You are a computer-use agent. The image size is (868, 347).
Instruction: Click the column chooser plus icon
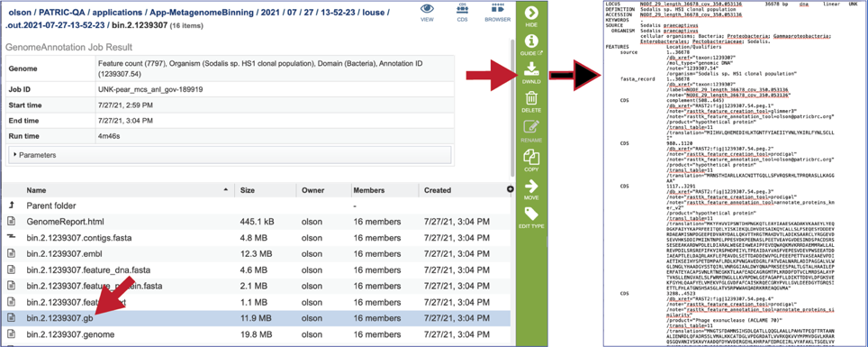510,189
